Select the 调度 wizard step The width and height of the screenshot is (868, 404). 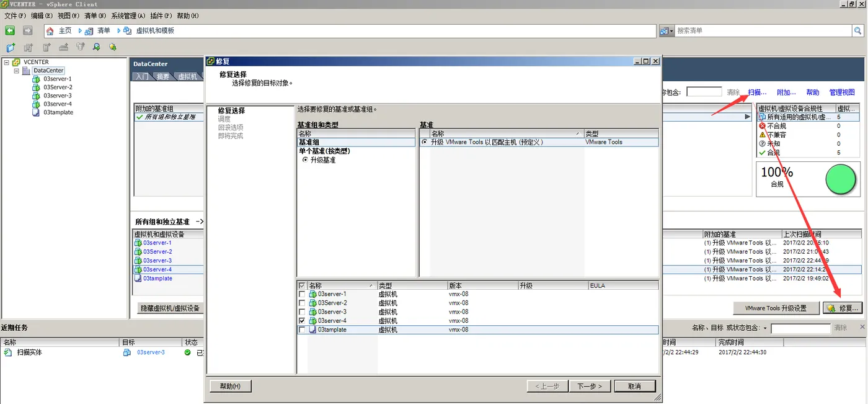[224, 119]
